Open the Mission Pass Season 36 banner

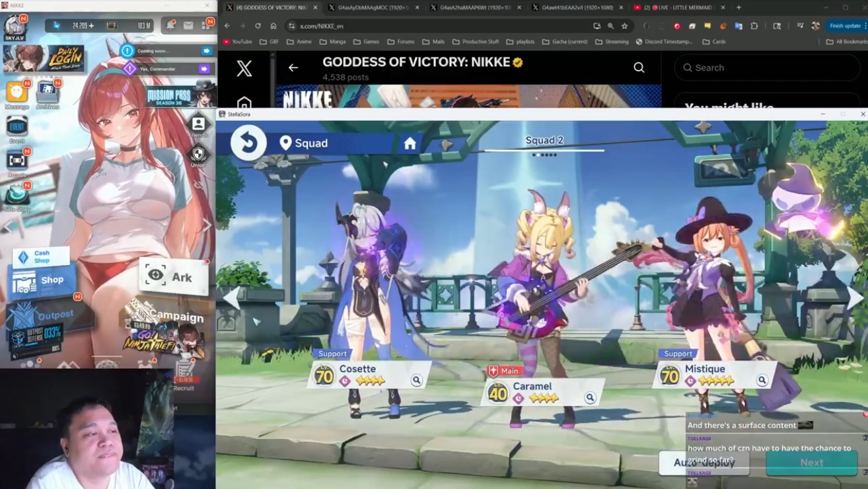[180, 96]
